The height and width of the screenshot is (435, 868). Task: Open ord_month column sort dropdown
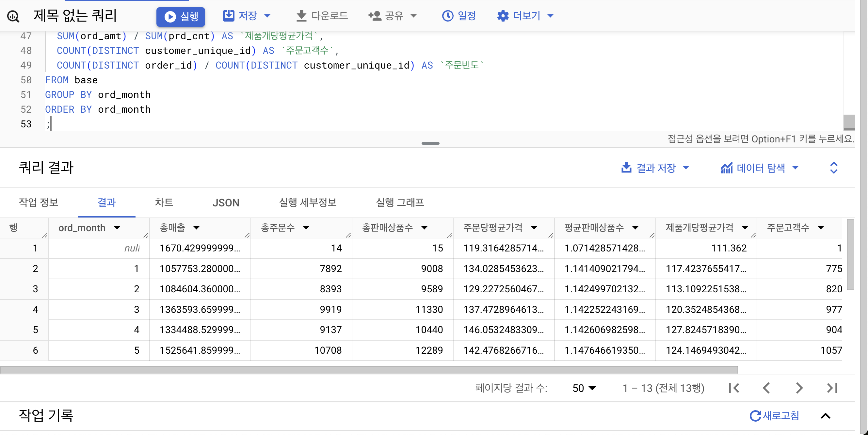117,228
